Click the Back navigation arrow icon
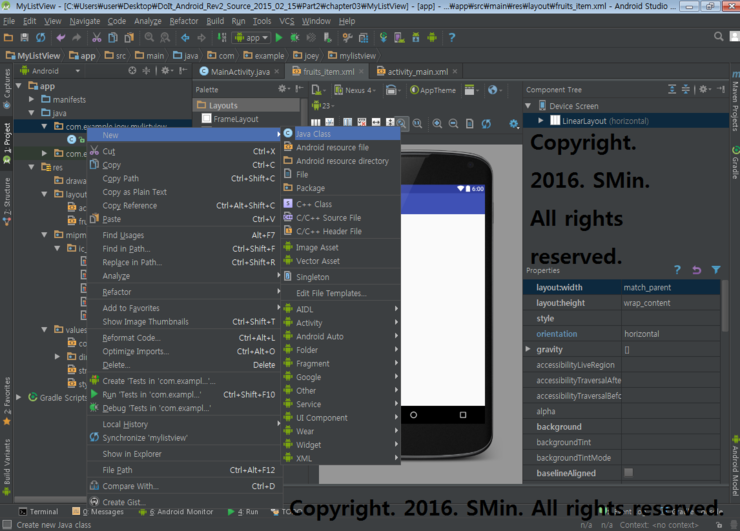The width and height of the screenshot is (740, 531). [x=185, y=37]
